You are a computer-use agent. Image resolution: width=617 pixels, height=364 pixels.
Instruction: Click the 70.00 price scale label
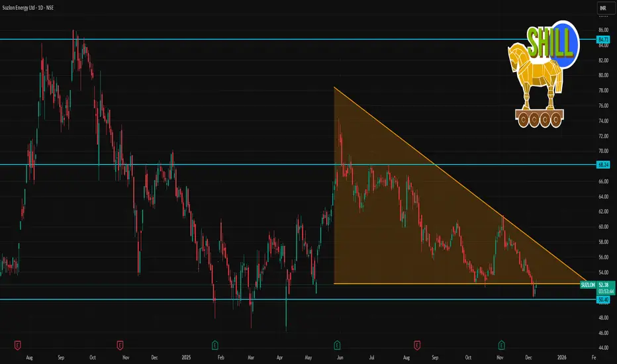pyautogui.click(x=603, y=151)
